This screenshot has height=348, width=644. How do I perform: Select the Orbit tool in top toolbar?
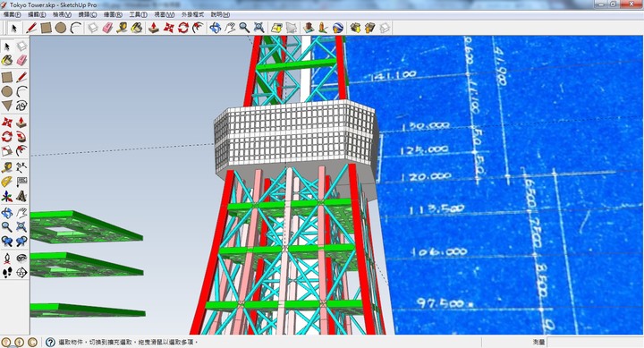[216, 28]
